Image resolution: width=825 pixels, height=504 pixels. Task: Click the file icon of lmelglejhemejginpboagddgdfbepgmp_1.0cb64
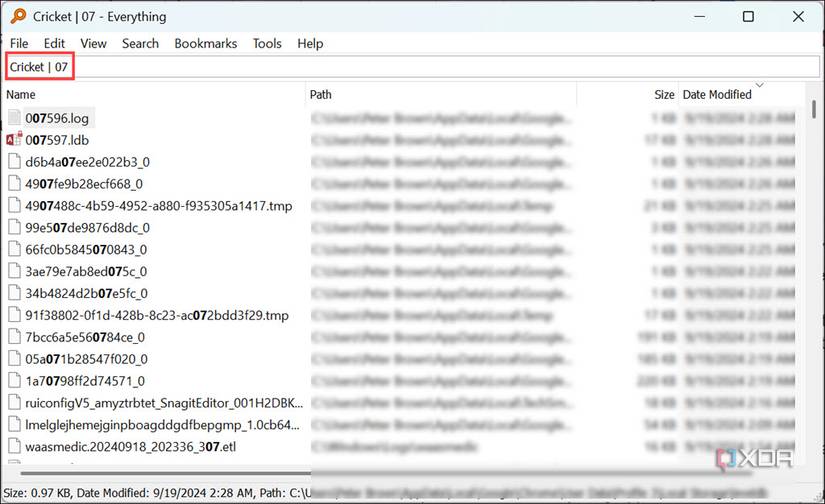pos(14,424)
